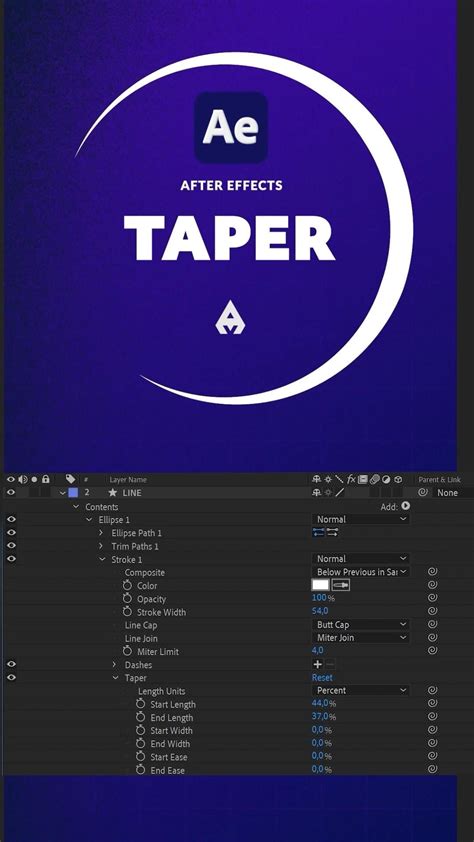Viewport: 474px width, 842px height.
Task: Click the Taper Reset link
Action: point(322,677)
